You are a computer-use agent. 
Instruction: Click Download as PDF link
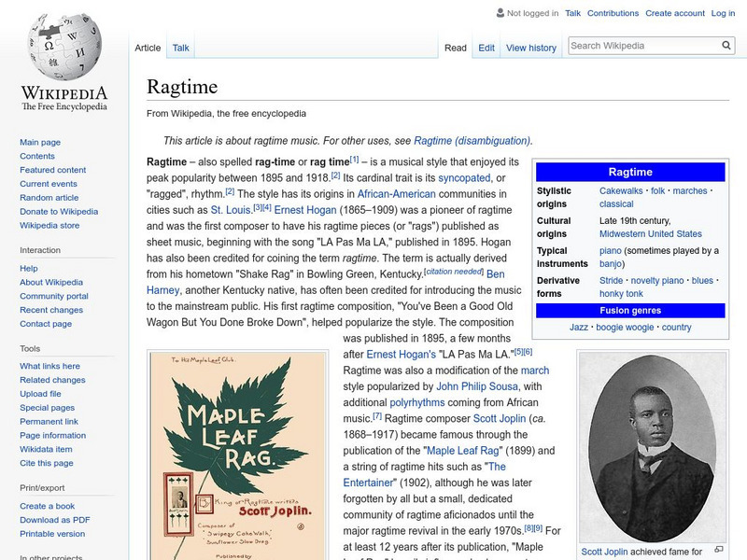tap(55, 520)
